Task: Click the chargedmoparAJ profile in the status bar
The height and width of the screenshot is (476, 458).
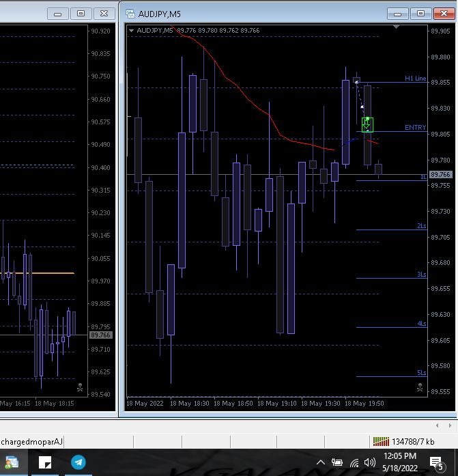Action: (x=32, y=442)
